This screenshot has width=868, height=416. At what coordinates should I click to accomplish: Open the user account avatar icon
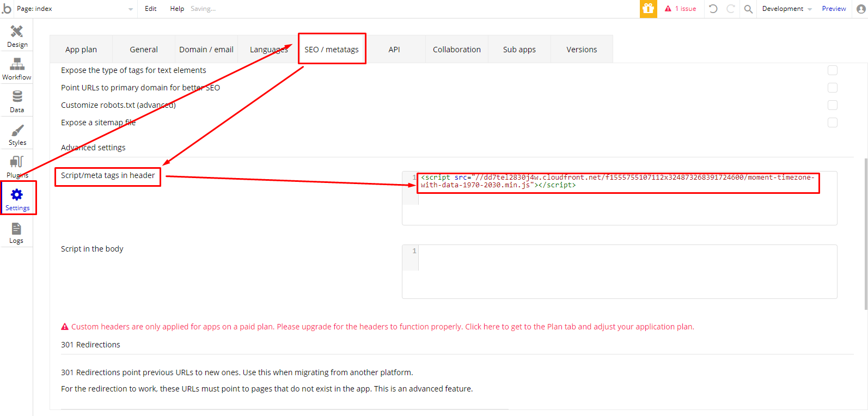click(861, 9)
